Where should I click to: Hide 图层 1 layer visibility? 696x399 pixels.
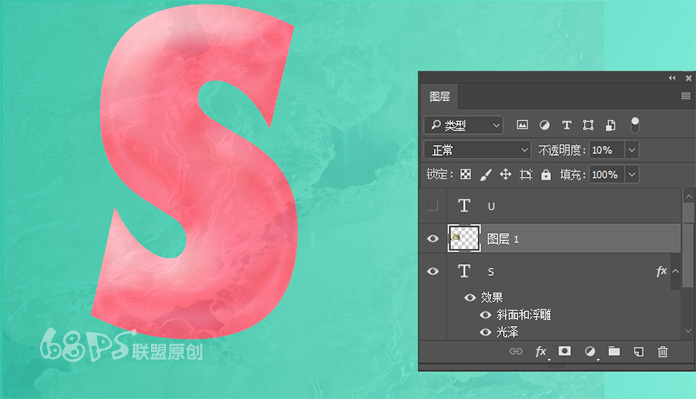coord(433,239)
